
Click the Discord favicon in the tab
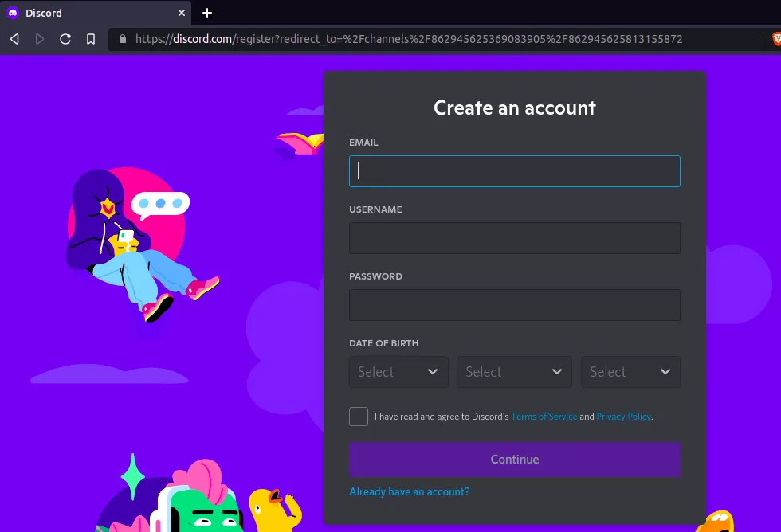point(14,13)
